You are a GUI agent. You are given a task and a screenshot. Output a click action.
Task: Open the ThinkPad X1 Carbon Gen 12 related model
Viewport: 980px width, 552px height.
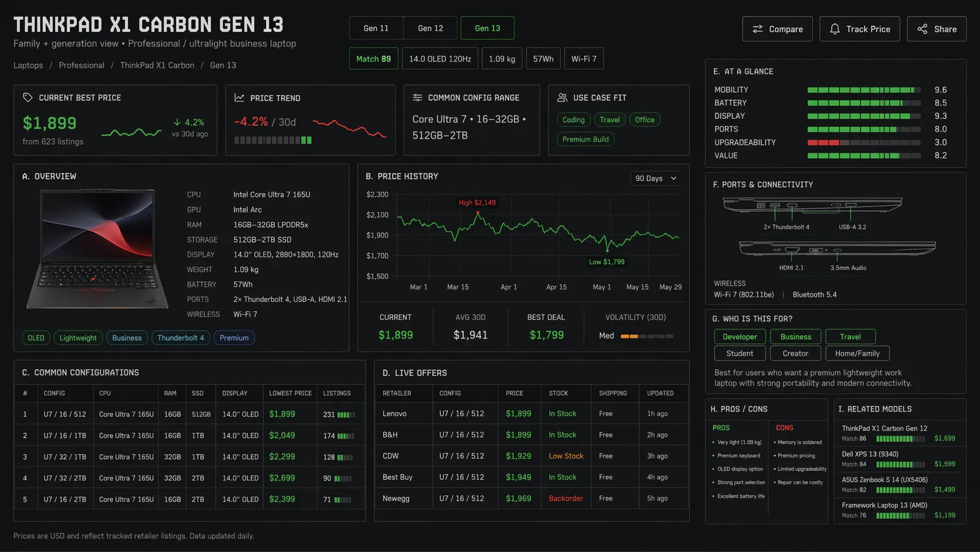pos(900,433)
